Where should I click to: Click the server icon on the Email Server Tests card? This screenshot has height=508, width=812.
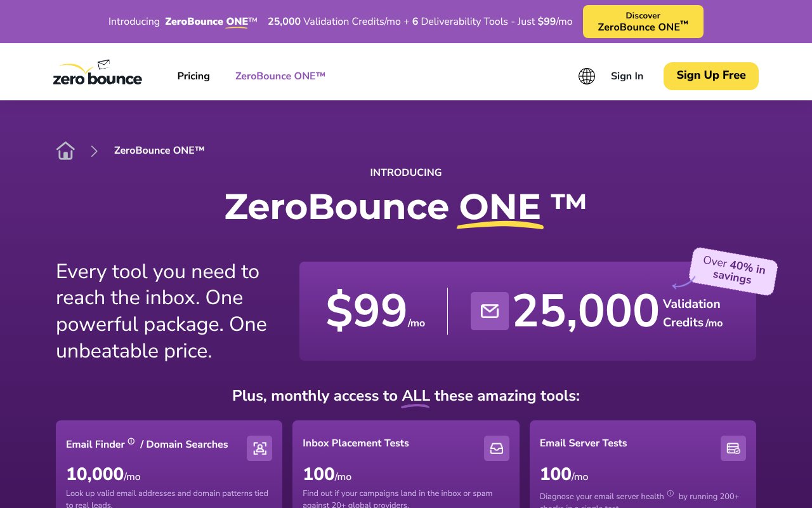coord(733,448)
